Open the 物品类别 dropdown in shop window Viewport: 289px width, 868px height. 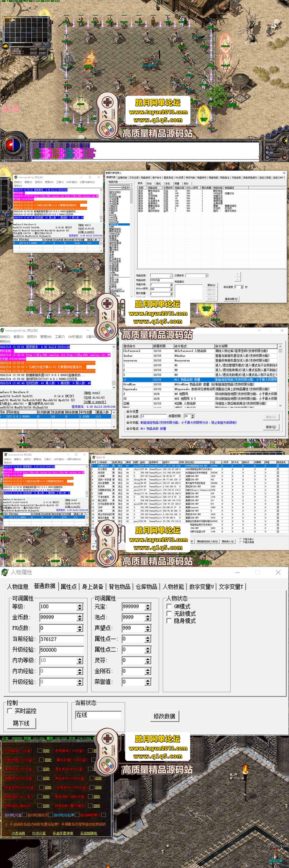click(x=171, y=275)
